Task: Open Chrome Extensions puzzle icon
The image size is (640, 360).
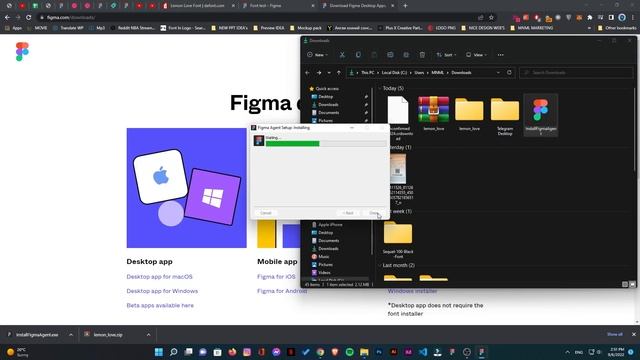Action: [590, 18]
